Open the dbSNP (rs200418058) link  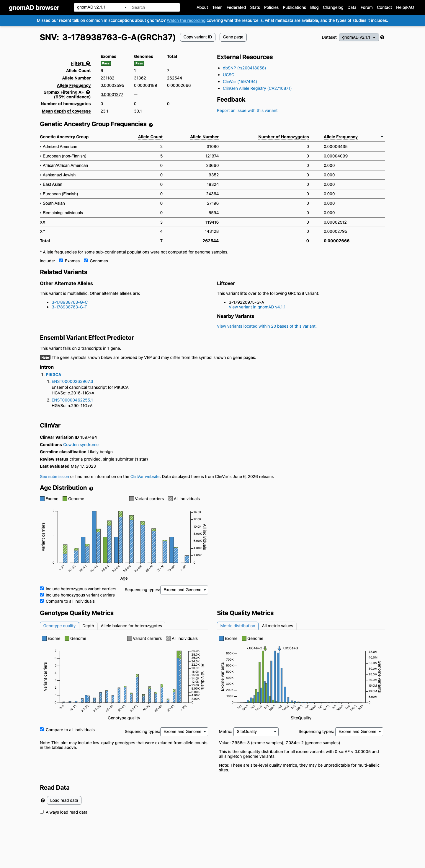click(x=244, y=68)
